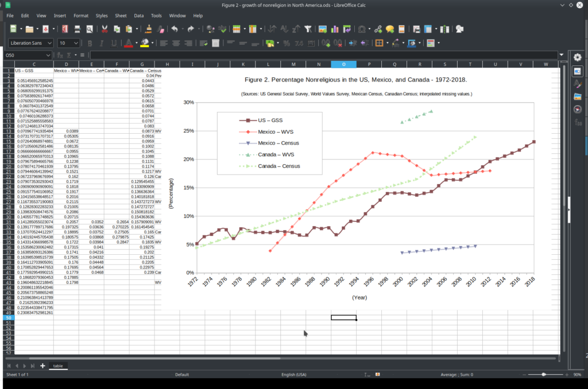Toggle underline formatting
This screenshot has height=389, width=588.
click(114, 43)
